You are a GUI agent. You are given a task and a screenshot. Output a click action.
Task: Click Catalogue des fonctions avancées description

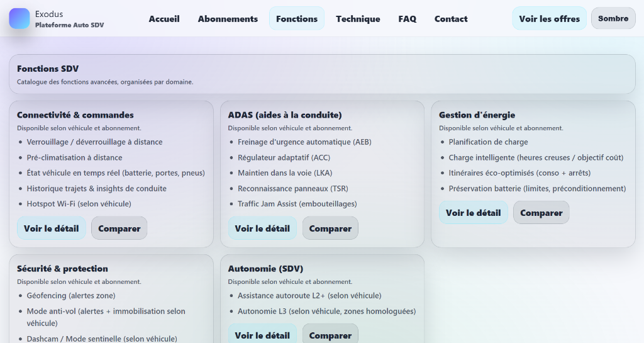(105, 82)
